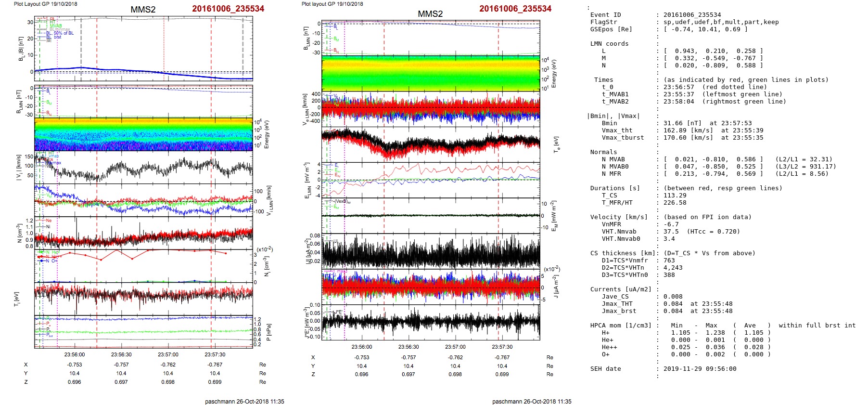The width and height of the screenshot is (868, 405).
Task: Select the FlagStr row in the summary text
Action: click(603, 22)
